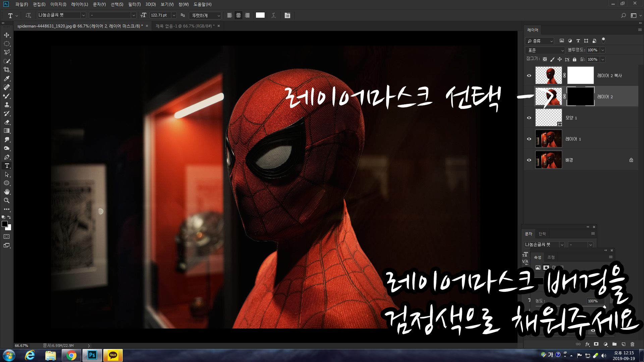Click the center text alignment button
The height and width of the screenshot is (362, 644).
pyautogui.click(x=238, y=15)
